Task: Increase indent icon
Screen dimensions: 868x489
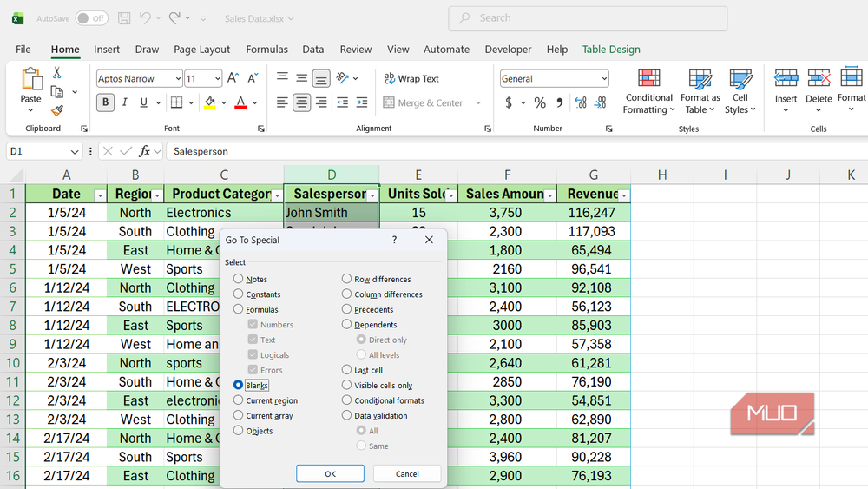Action: tap(362, 102)
